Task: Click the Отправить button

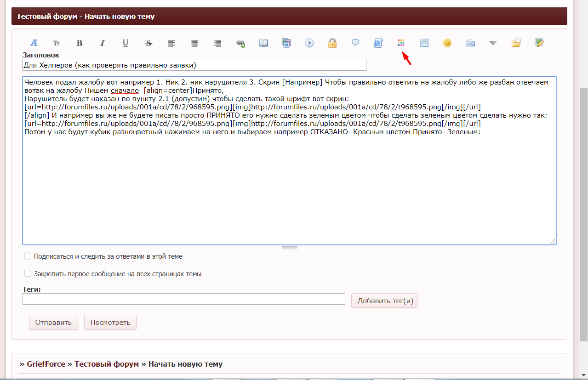Action: pos(53,322)
